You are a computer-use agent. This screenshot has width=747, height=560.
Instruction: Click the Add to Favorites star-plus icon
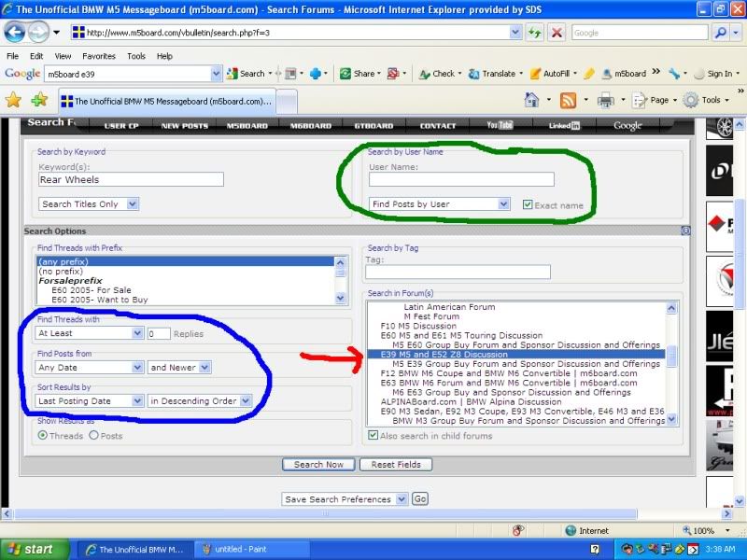[39, 100]
